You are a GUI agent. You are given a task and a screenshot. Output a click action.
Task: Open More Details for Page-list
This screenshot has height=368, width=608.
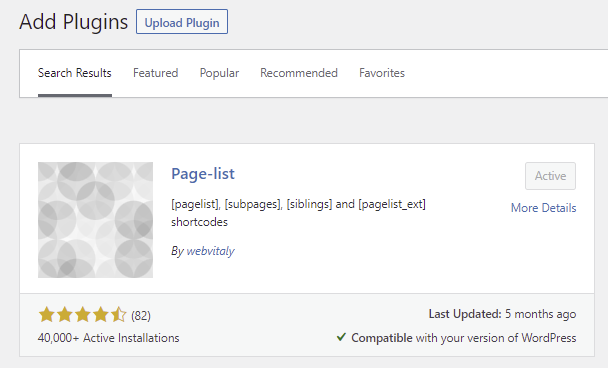(543, 208)
